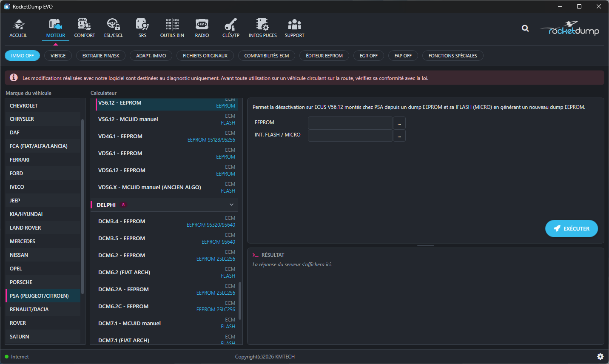Open the FICHIERS ORIGINAUX tab
Screen dimensions: 609x364
205,56
